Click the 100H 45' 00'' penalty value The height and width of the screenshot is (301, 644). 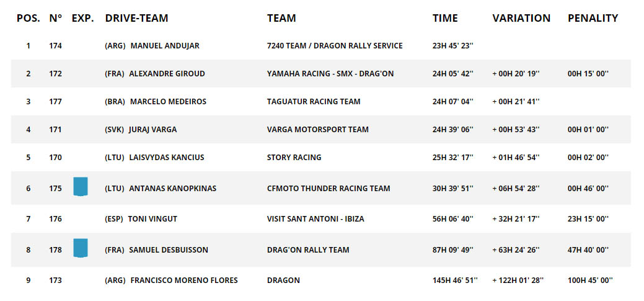click(589, 281)
